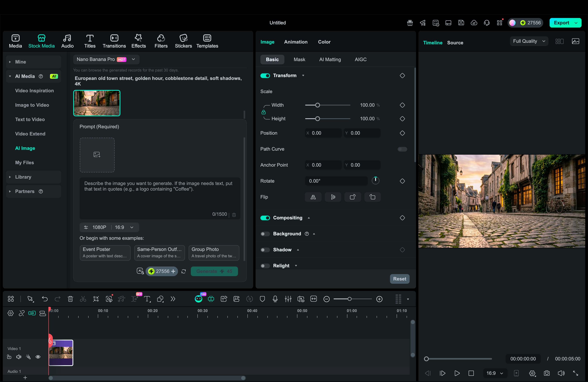Image resolution: width=588 pixels, height=382 pixels.
Task: Collapse the Compositing section
Action: pyautogui.click(x=309, y=218)
